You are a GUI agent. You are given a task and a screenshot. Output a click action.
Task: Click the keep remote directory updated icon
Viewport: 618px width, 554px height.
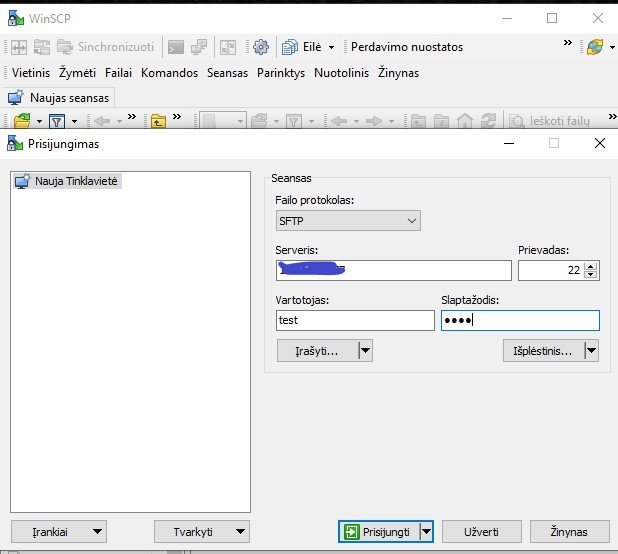228,47
